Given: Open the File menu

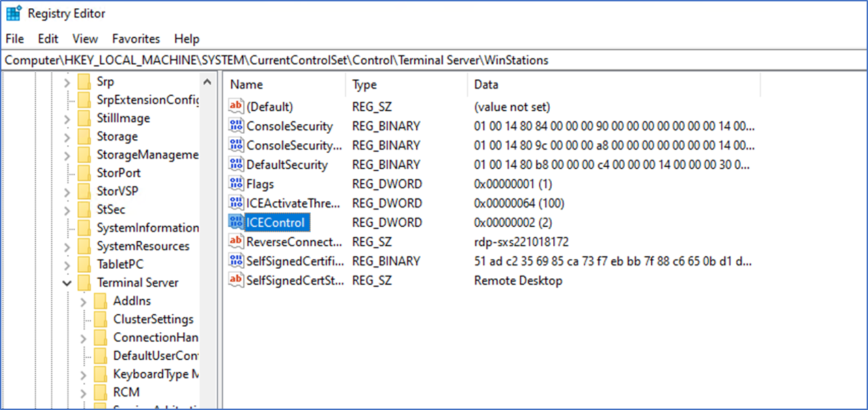Looking at the screenshot, I should (14, 39).
